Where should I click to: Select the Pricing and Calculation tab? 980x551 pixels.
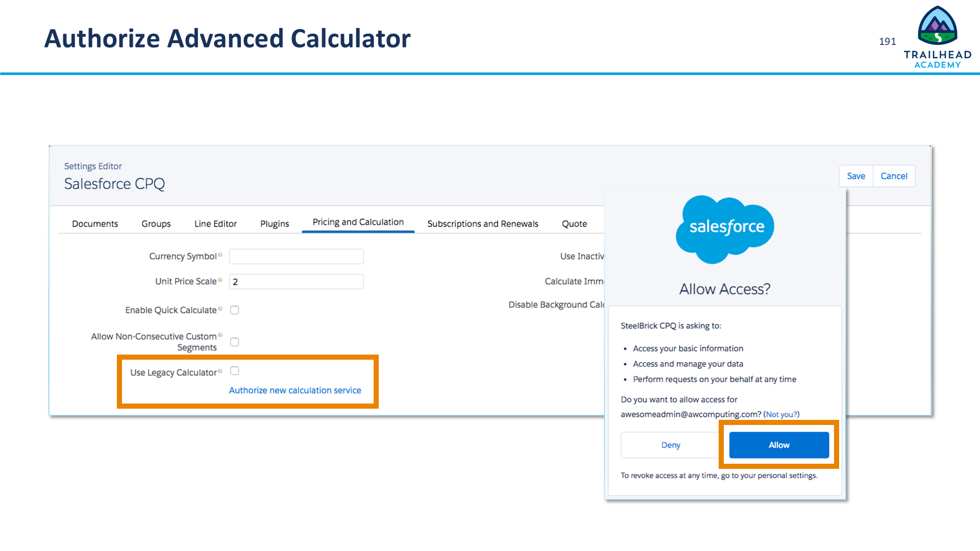tap(358, 222)
